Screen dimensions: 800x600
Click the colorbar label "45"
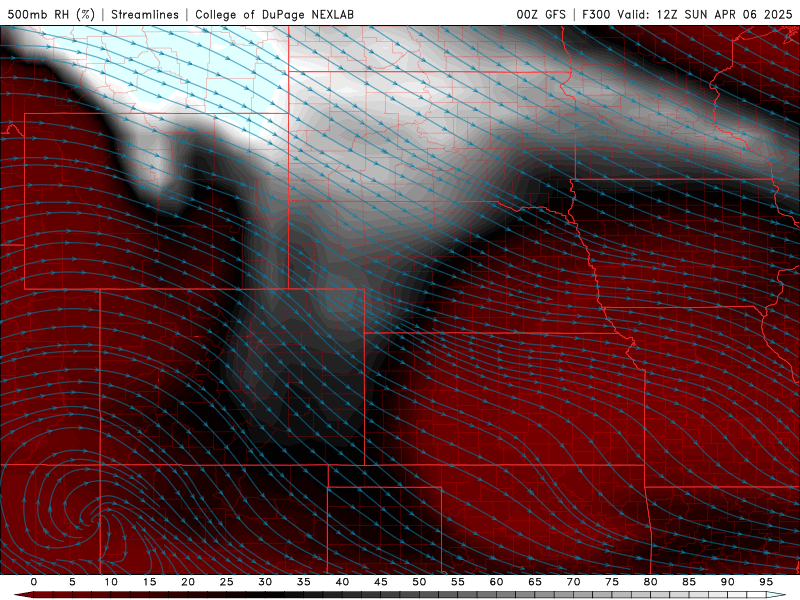tap(381, 582)
